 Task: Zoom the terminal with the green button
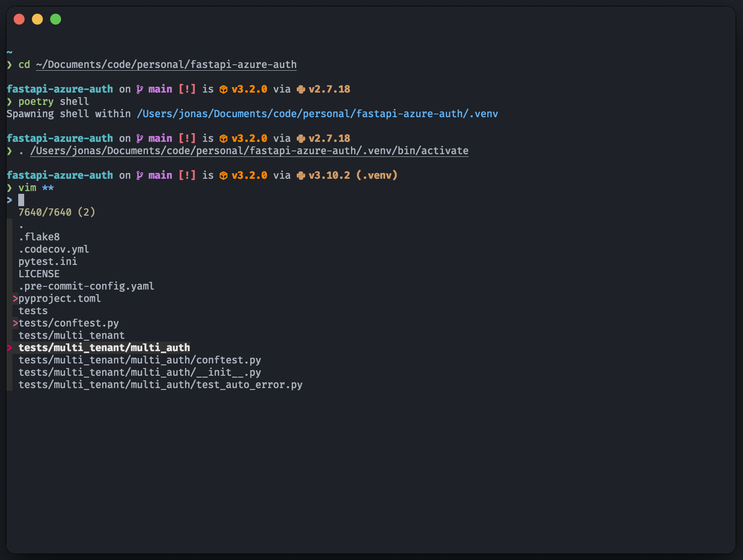pos(56,19)
